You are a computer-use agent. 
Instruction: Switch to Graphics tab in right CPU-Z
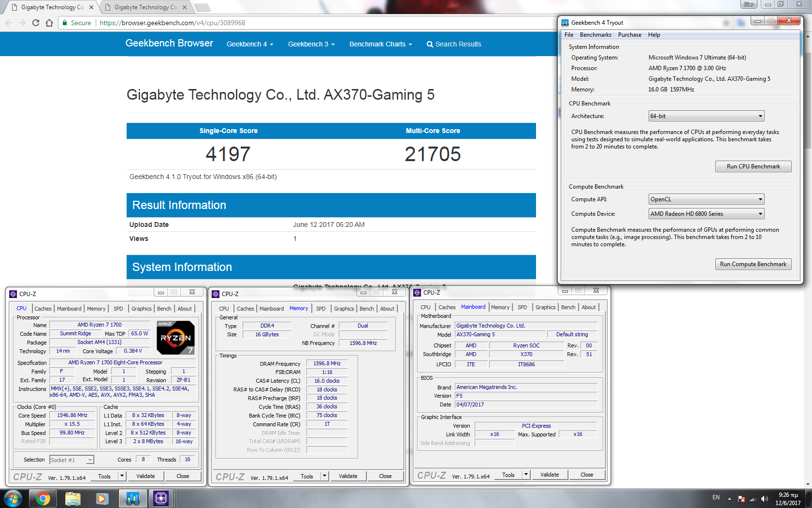tap(546, 307)
